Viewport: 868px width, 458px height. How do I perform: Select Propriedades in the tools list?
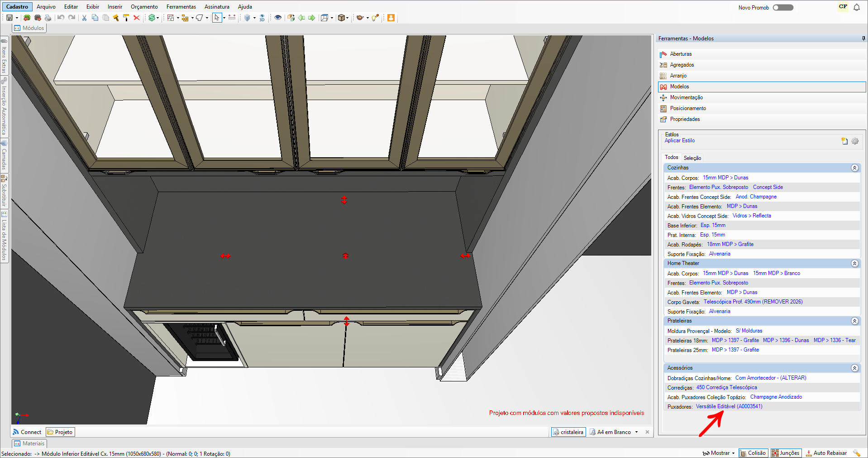tap(685, 119)
